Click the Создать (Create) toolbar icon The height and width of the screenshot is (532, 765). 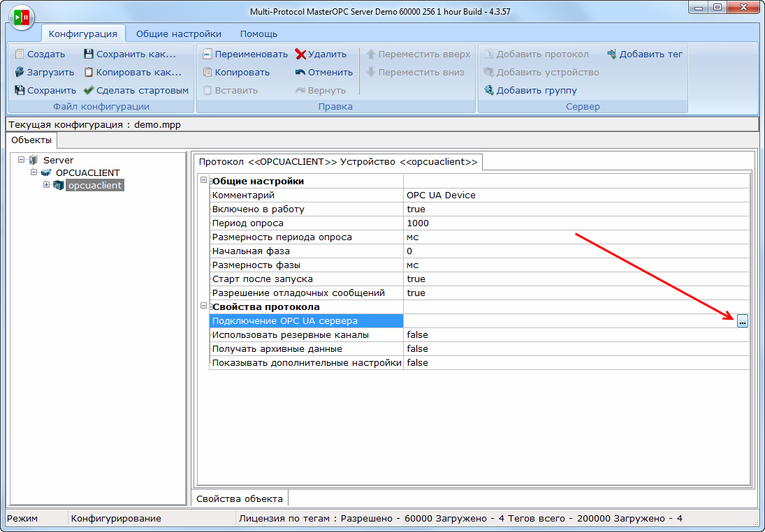(20, 54)
